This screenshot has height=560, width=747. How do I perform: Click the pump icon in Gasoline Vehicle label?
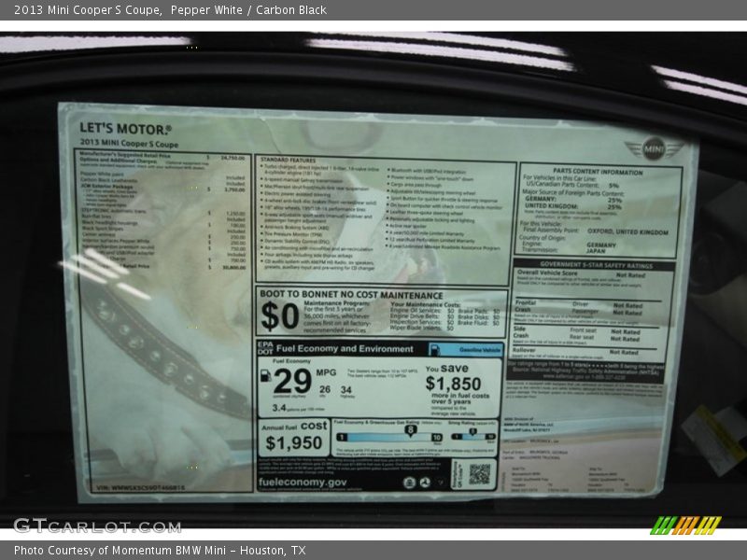pyautogui.click(x=435, y=350)
